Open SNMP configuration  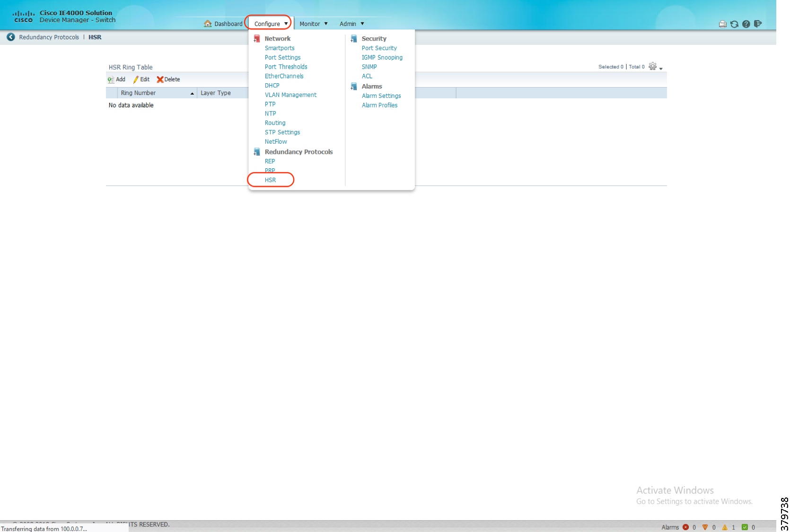click(369, 67)
